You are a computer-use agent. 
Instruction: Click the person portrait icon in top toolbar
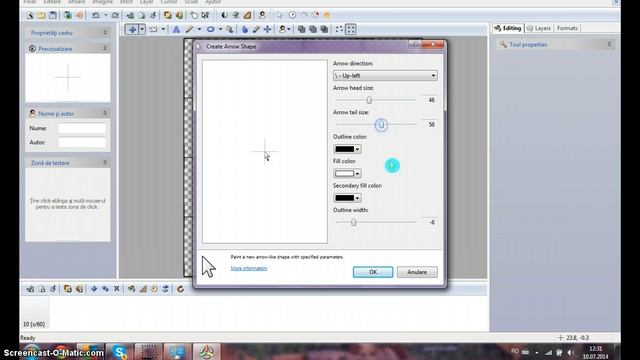pos(262,16)
